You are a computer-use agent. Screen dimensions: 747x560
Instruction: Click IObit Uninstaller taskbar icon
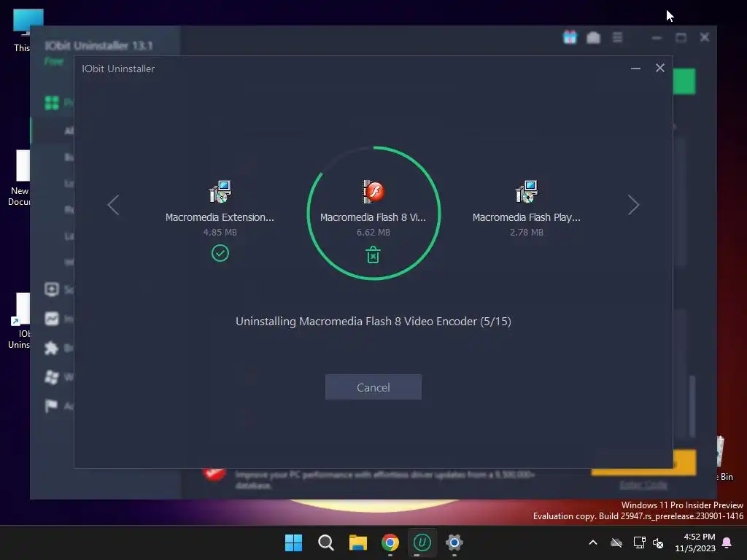tap(422, 542)
